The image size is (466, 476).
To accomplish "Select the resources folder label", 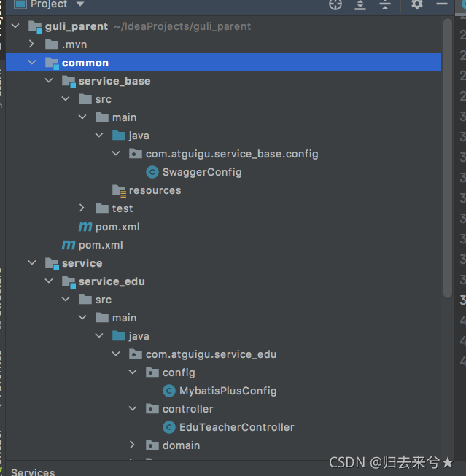I will (155, 190).
